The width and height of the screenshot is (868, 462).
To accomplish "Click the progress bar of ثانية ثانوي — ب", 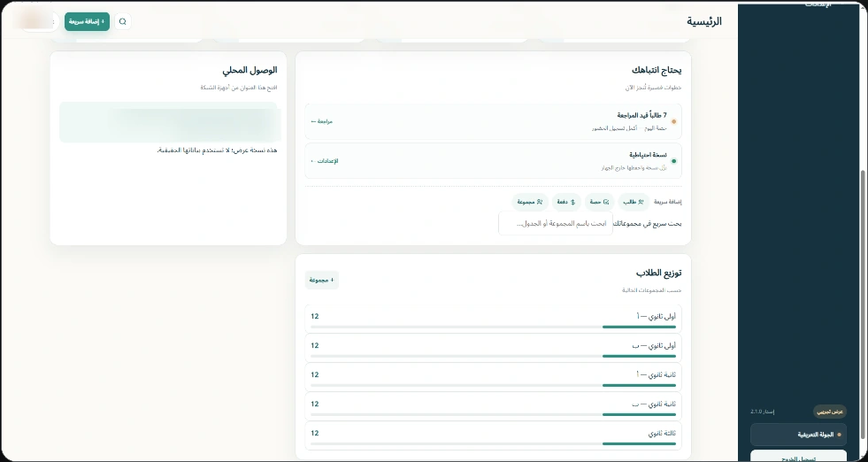I will [493, 414].
